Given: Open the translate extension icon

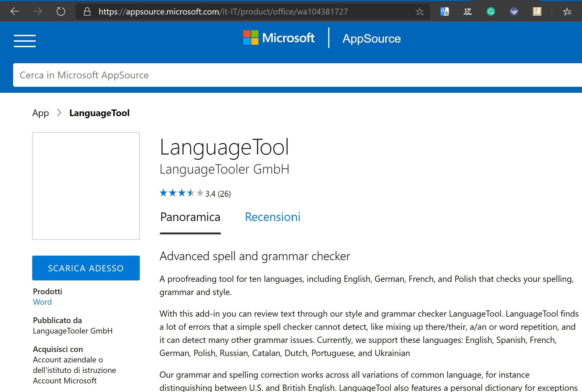Looking at the screenshot, I should tap(444, 11).
